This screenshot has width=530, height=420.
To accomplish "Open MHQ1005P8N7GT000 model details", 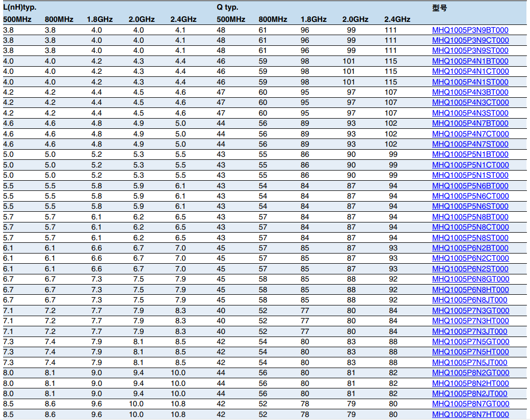I will click(x=470, y=404).
